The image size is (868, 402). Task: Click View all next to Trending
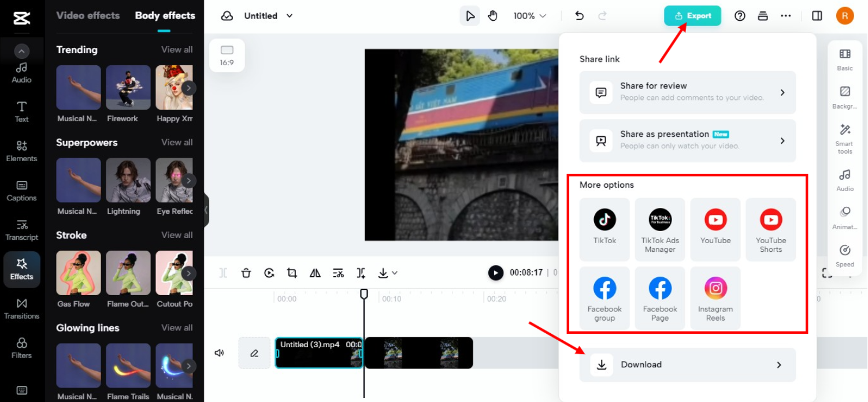tap(177, 50)
